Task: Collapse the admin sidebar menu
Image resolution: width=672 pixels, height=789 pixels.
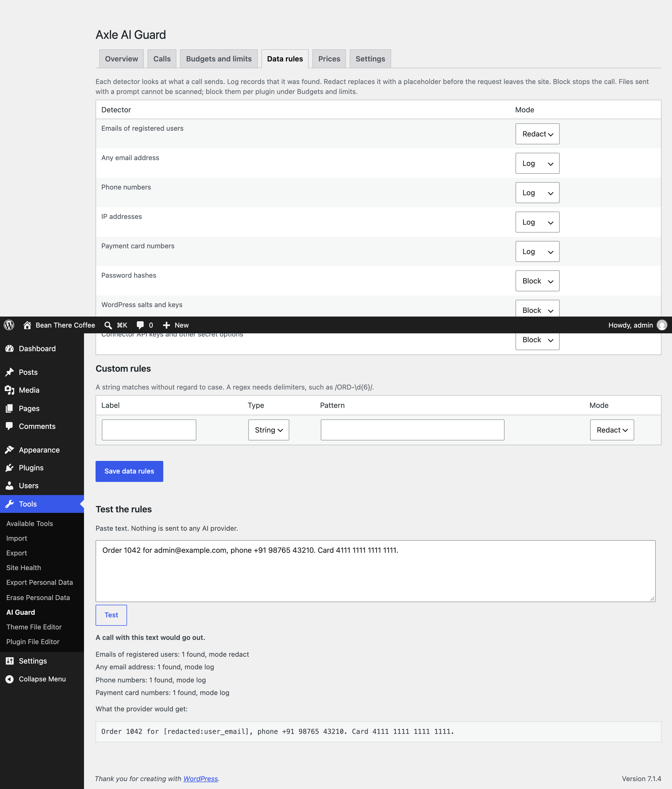Action: [x=42, y=679]
